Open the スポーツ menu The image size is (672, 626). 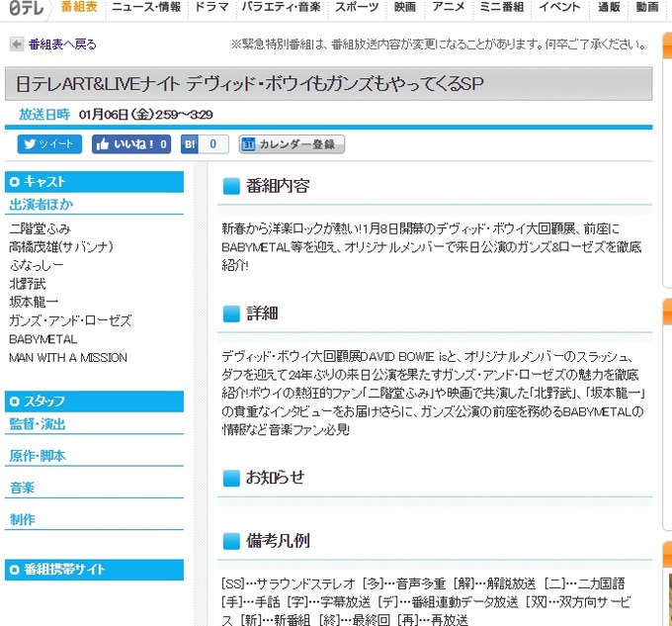[357, 7]
